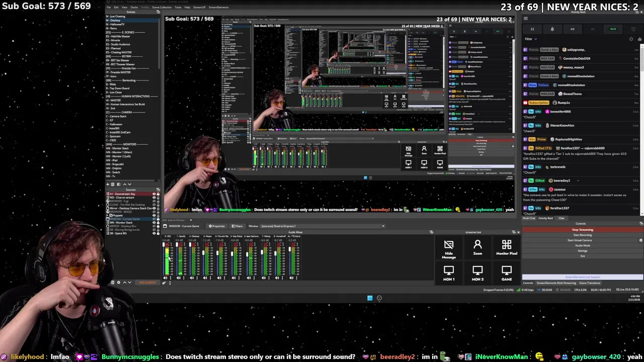Mute the 0-MIC audio channel
The height and width of the screenshot is (362, 644).
pyautogui.click(x=165, y=278)
